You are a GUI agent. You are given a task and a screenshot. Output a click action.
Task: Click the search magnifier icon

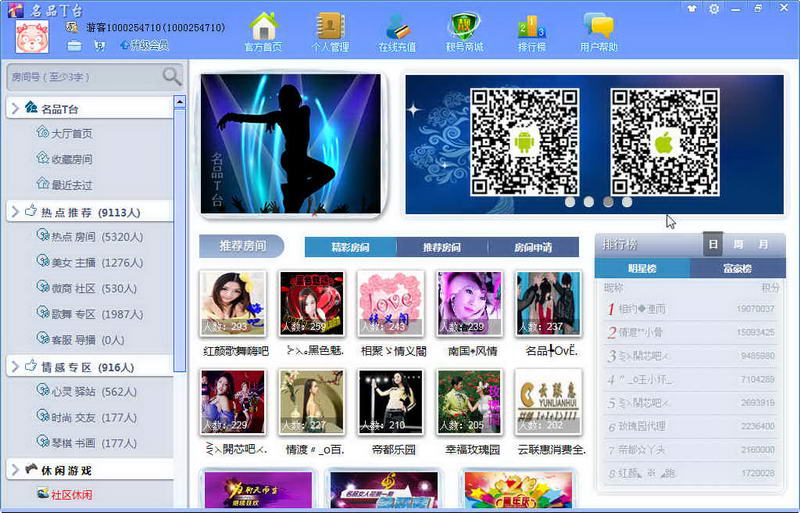click(172, 77)
